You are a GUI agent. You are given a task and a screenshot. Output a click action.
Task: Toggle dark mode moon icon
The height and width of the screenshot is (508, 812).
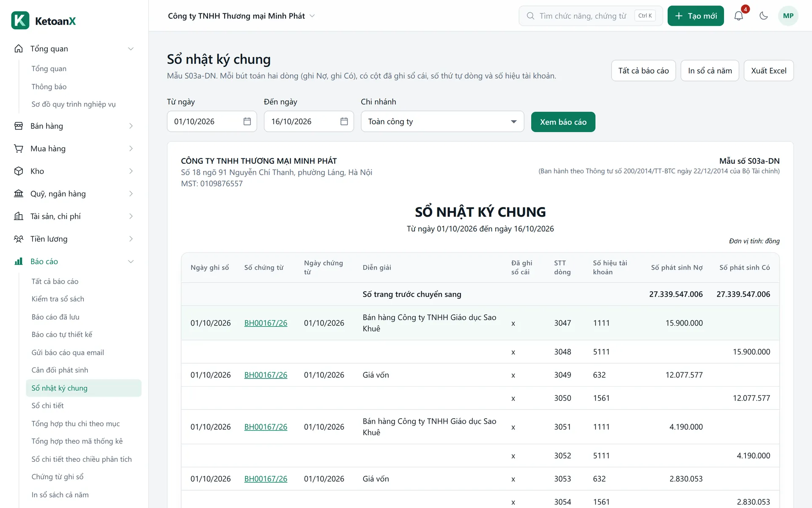(x=763, y=16)
